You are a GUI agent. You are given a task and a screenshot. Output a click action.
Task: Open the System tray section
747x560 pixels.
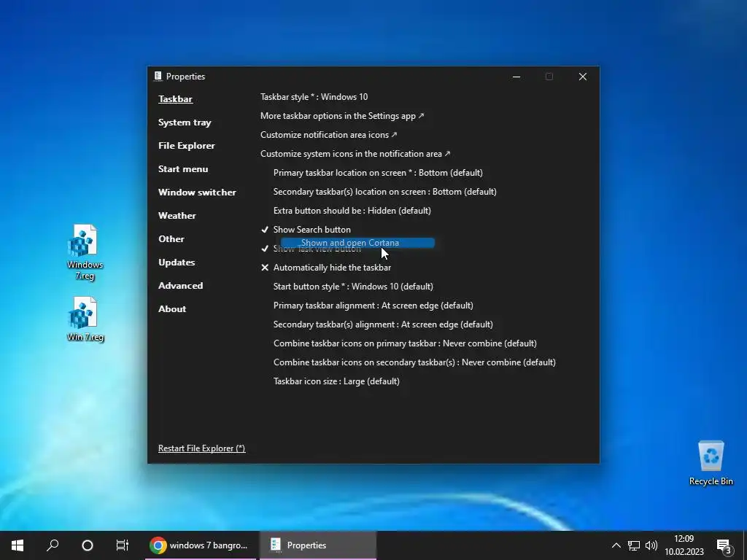tap(185, 122)
